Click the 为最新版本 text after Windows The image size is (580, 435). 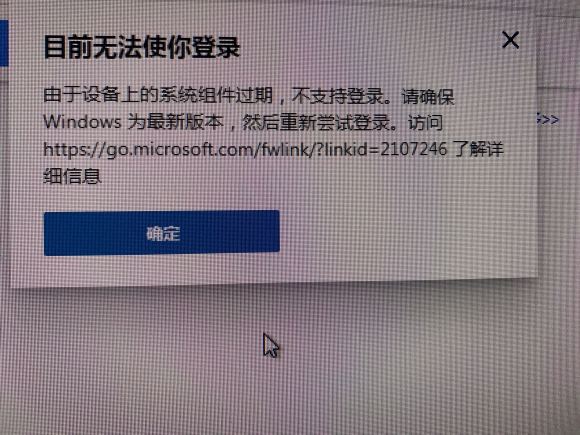click(x=175, y=122)
